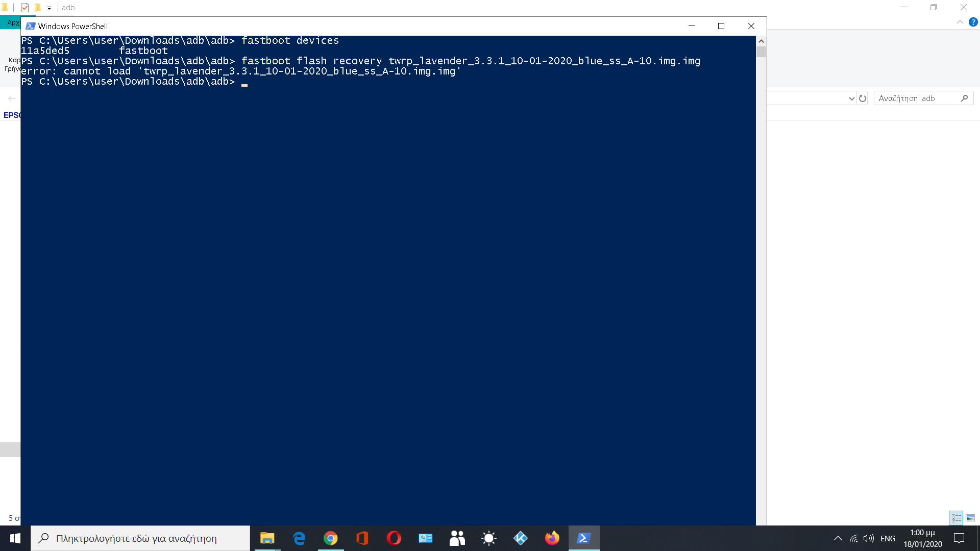This screenshot has height=551, width=980.
Task: Click the Explorer search adb field
Action: tap(916, 98)
